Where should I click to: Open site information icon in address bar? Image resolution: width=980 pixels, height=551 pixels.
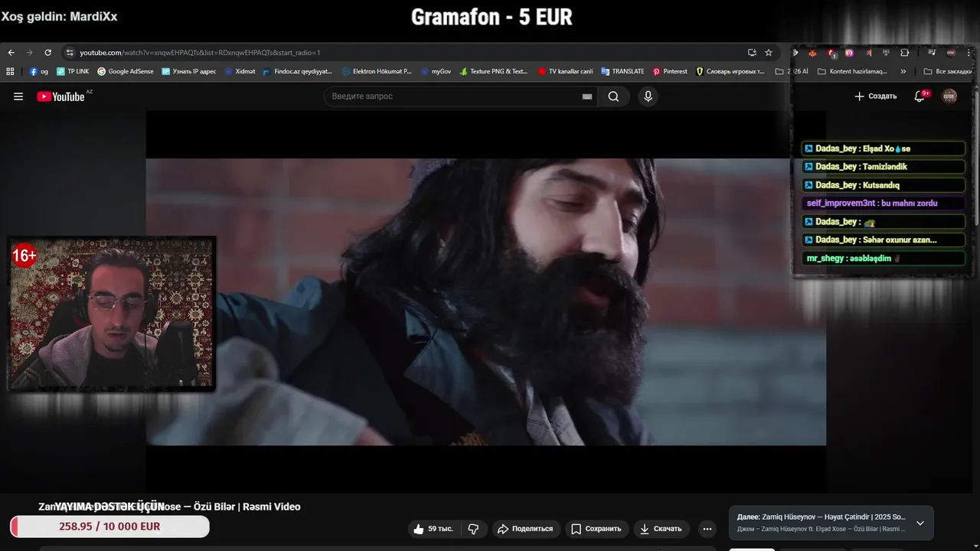point(70,53)
